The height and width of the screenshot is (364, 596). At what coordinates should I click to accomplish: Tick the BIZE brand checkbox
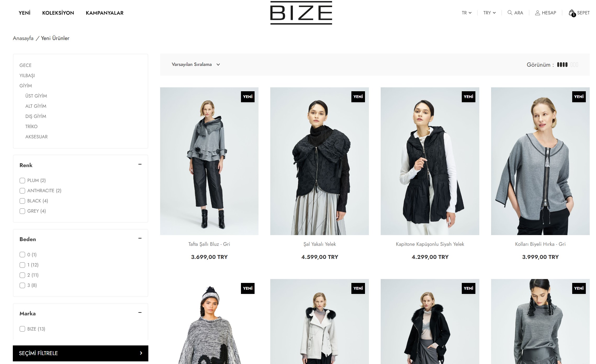(x=22, y=329)
